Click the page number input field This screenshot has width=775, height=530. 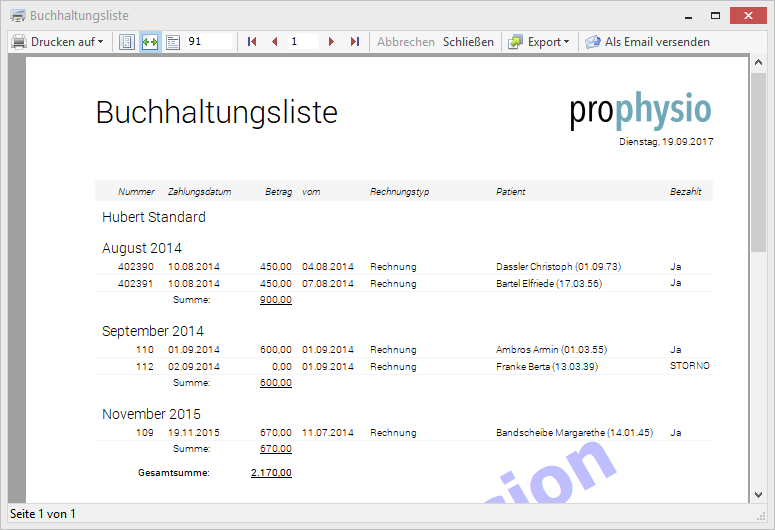pyautogui.click(x=303, y=42)
